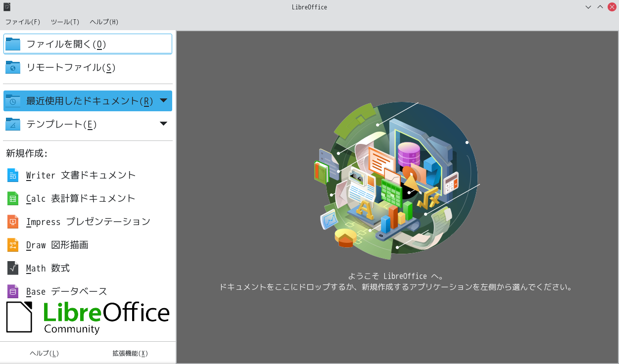Create a new Math 数式

88,268
